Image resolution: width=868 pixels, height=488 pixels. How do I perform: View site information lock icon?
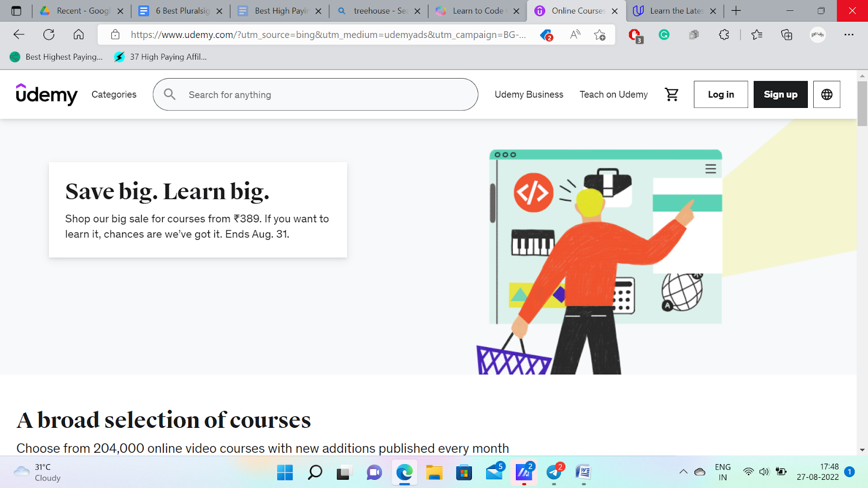pos(115,35)
